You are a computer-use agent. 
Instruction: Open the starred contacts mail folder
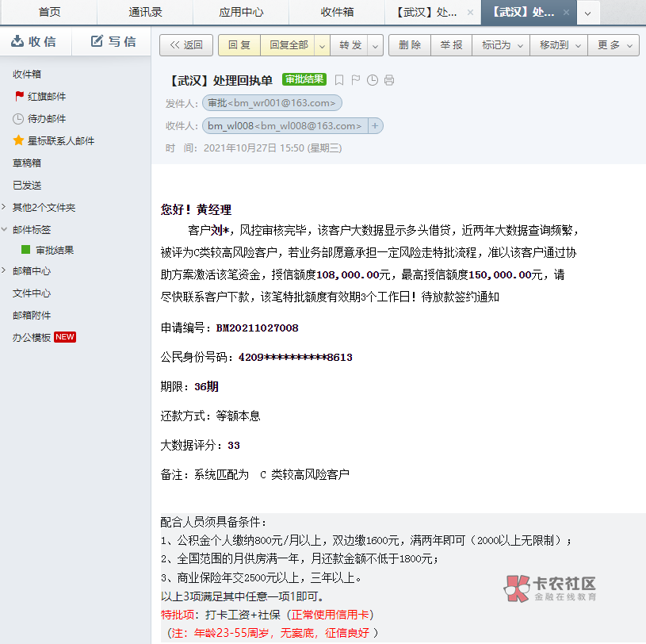click(x=60, y=140)
